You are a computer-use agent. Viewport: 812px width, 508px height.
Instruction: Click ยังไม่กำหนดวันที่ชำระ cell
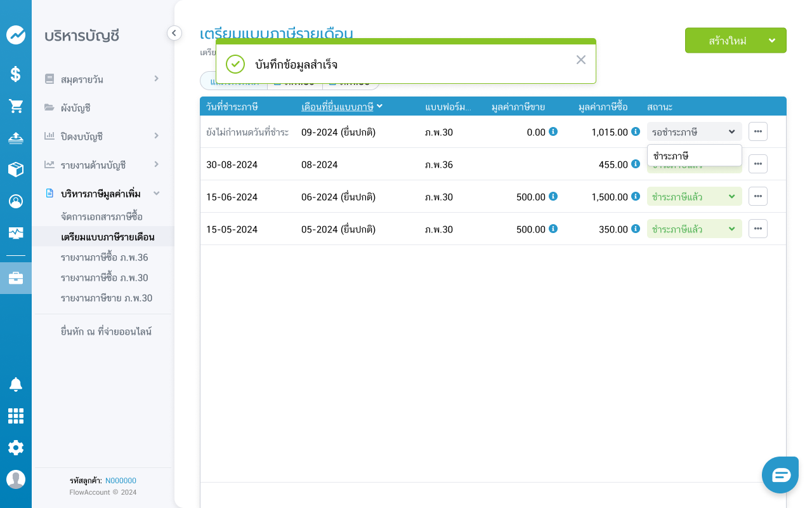pyautogui.click(x=247, y=132)
